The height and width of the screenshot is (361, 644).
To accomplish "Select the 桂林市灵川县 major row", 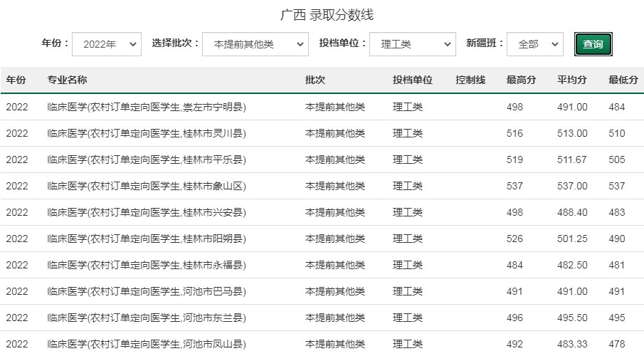I will pyautogui.click(x=322, y=133).
